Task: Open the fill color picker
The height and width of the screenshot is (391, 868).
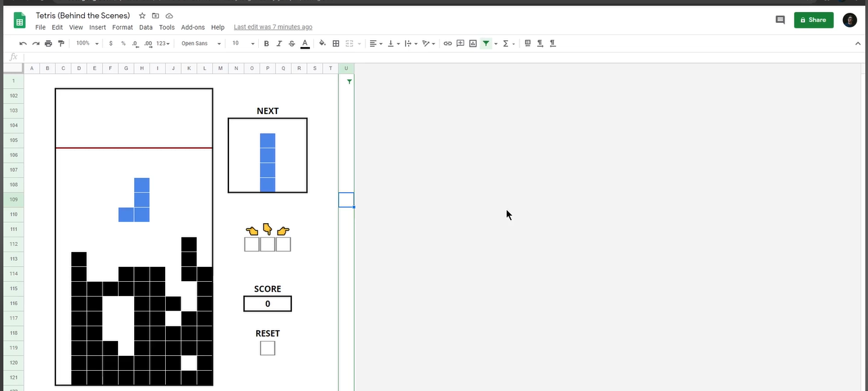Action: 322,43
